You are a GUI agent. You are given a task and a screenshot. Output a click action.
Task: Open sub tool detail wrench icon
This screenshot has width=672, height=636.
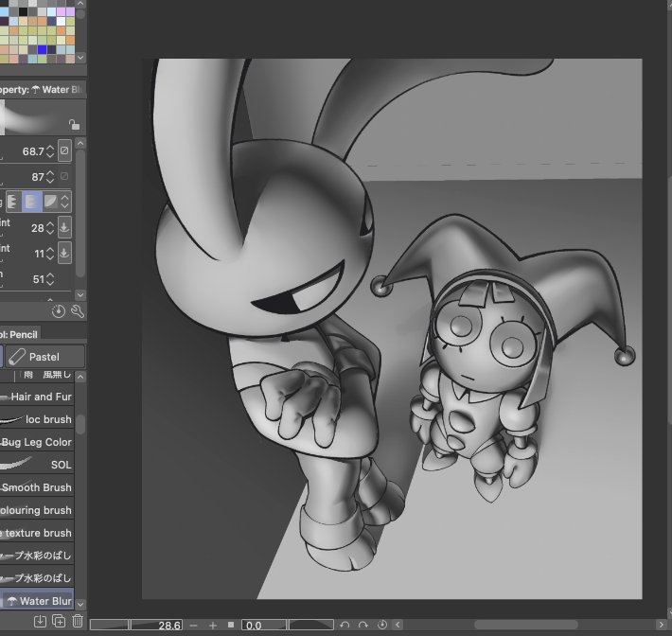78,311
